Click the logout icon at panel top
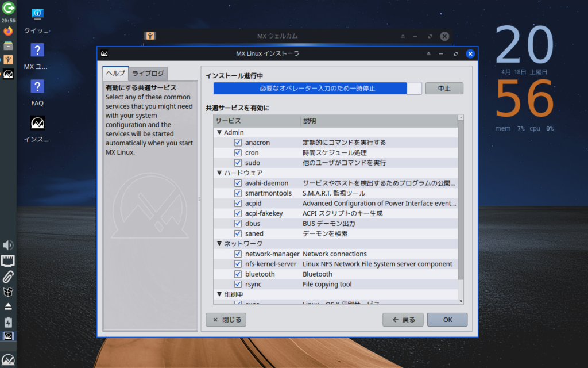The image size is (588, 368). coord(8,8)
